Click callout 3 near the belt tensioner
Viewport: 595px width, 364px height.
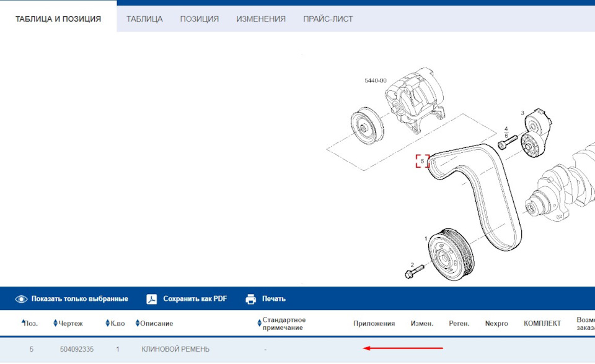pyautogui.click(x=522, y=113)
